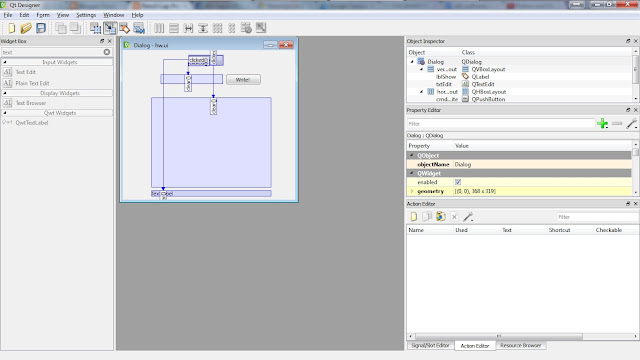Select the lblShow row in Object Inspector
The width and height of the screenshot is (640, 360).
click(x=519, y=77)
